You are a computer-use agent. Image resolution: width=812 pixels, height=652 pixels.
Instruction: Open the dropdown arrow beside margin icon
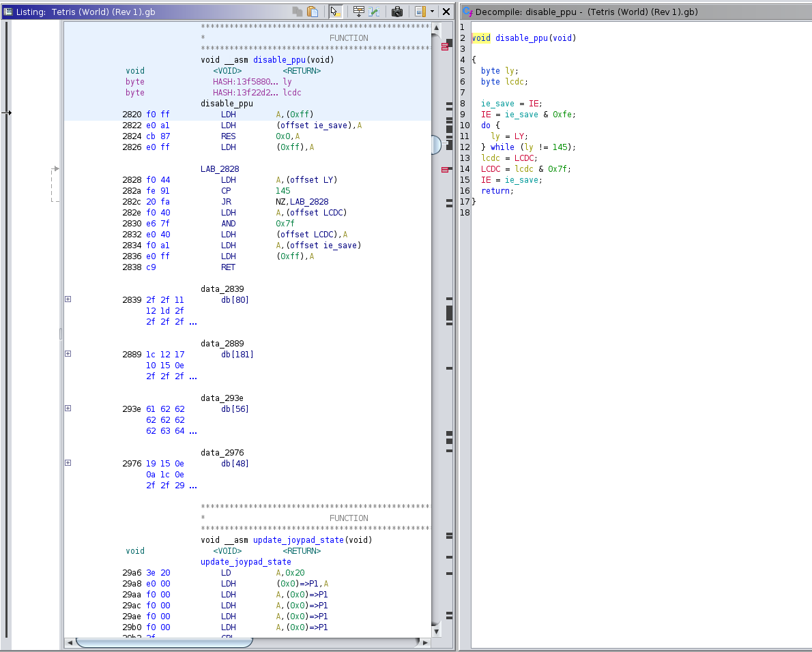point(432,12)
